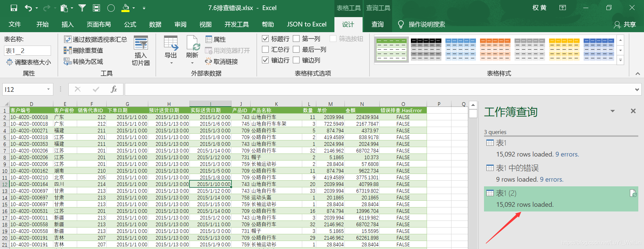Select the 表1 中的错误 query
Image resolution: width=644 pixels, height=249 pixels.
point(561,174)
